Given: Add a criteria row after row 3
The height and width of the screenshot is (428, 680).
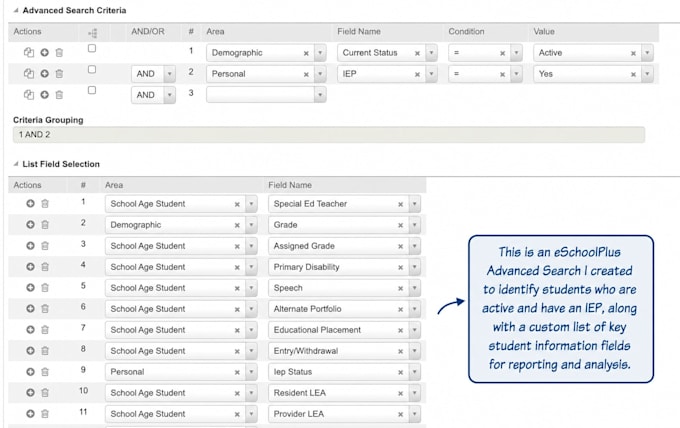Looking at the screenshot, I should 44,94.
